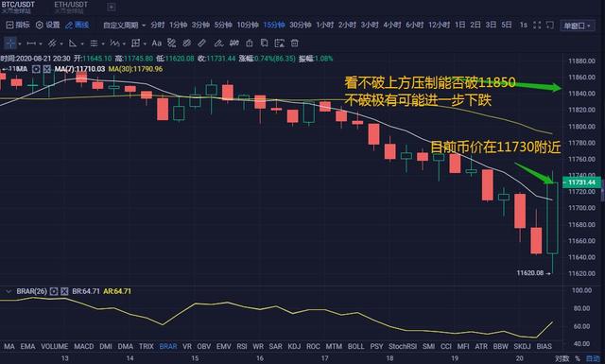Expand horizontal lines tool options arrow
This screenshot has height=364, width=605.
(103, 44)
